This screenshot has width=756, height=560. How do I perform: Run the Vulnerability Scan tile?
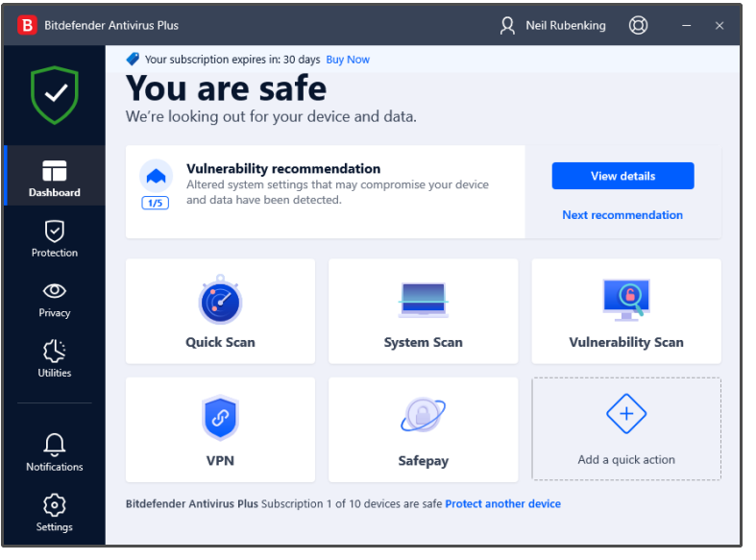click(x=625, y=311)
